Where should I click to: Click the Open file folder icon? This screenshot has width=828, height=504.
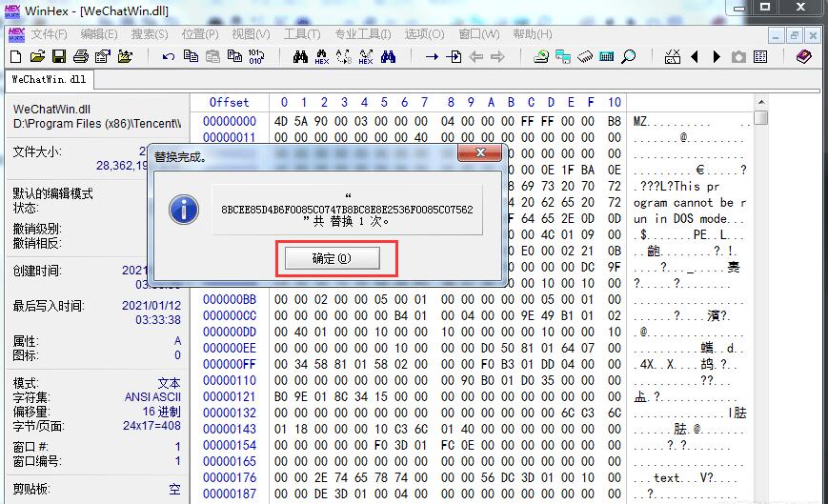click(x=38, y=57)
